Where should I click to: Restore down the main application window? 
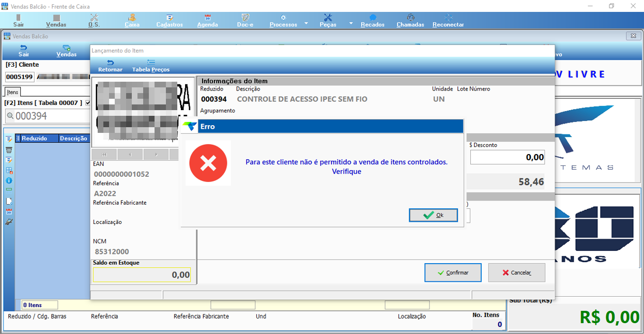point(611,6)
